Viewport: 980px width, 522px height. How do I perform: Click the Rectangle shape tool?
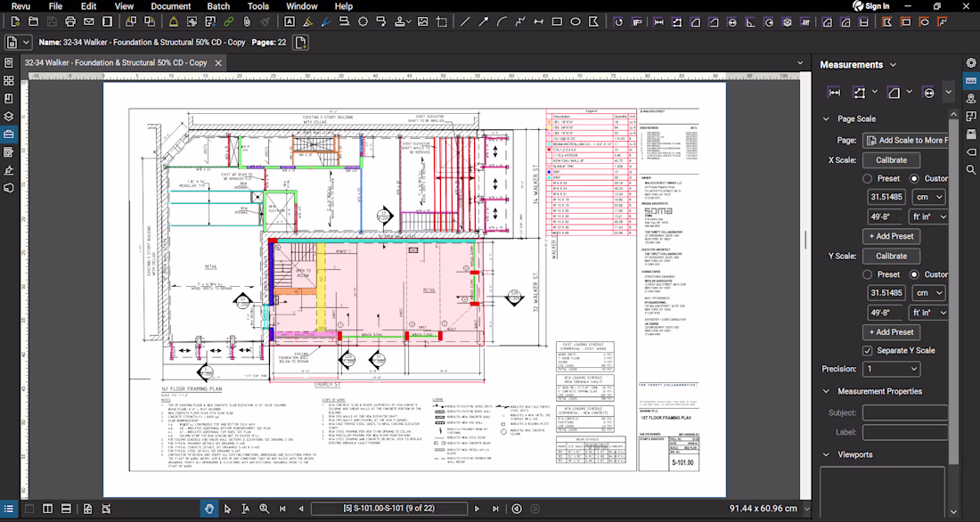point(557,21)
